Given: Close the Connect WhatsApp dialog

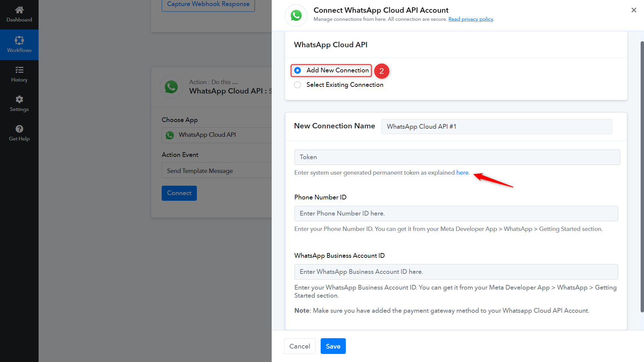Looking at the screenshot, I should click(634, 10).
